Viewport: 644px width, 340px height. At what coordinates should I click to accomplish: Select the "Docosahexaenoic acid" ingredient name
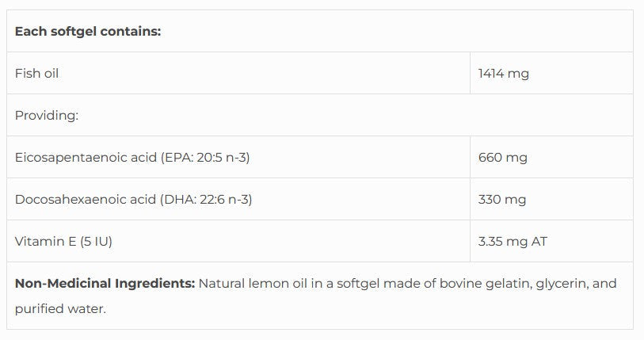pyautogui.click(x=86, y=200)
